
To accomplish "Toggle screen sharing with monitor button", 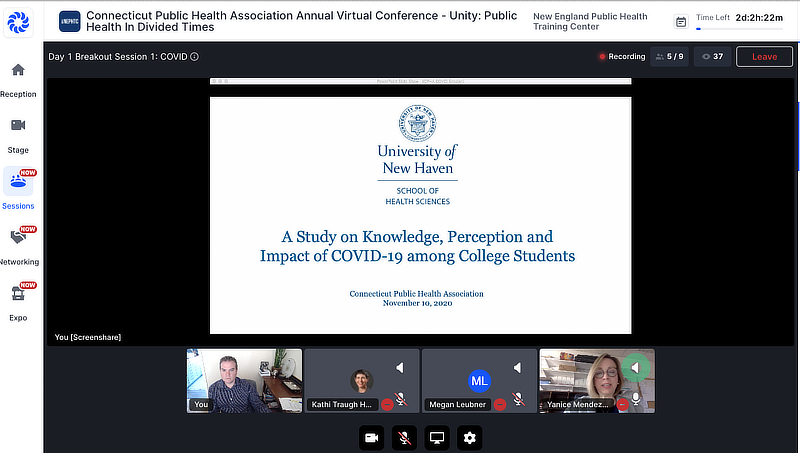I will (x=437, y=437).
